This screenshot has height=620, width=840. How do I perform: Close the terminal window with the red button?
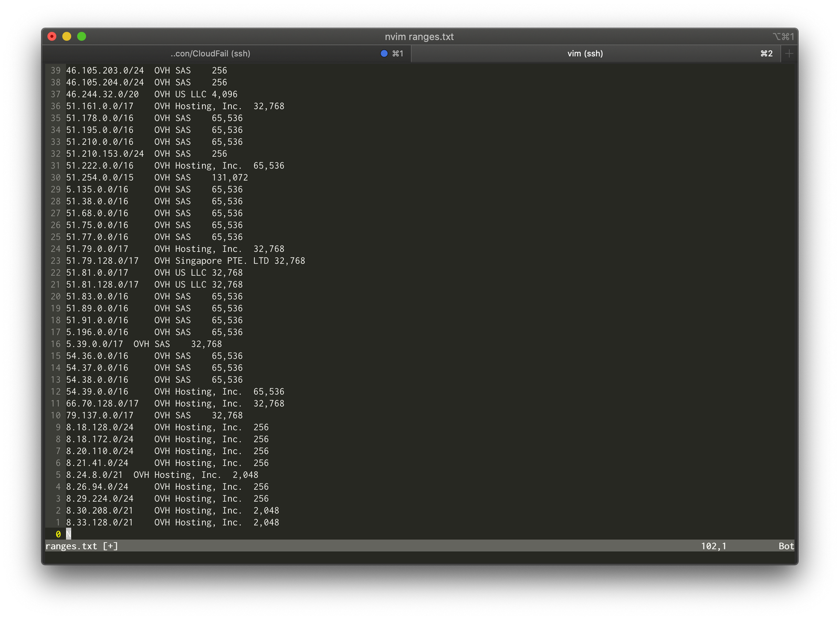[52, 36]
